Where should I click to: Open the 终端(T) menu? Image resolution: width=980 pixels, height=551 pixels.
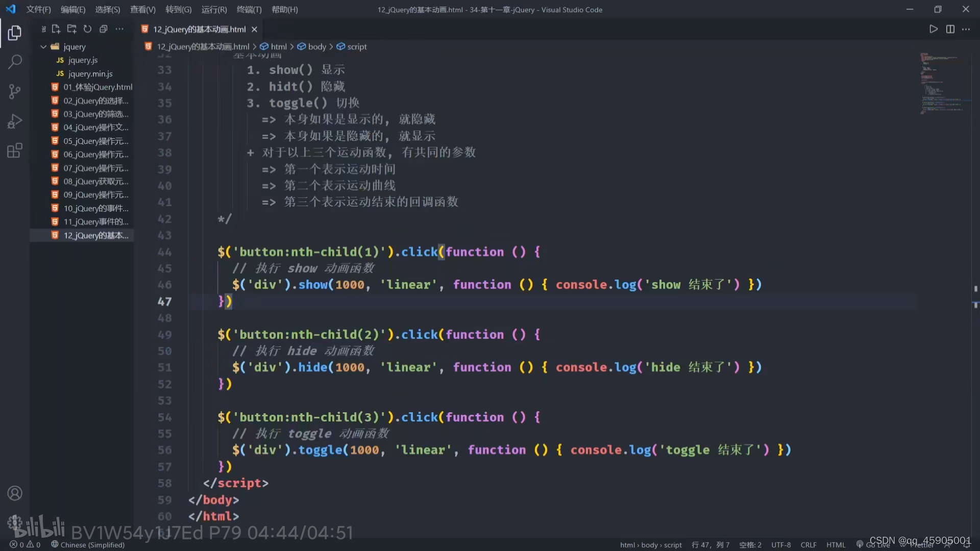pos(249,9)
